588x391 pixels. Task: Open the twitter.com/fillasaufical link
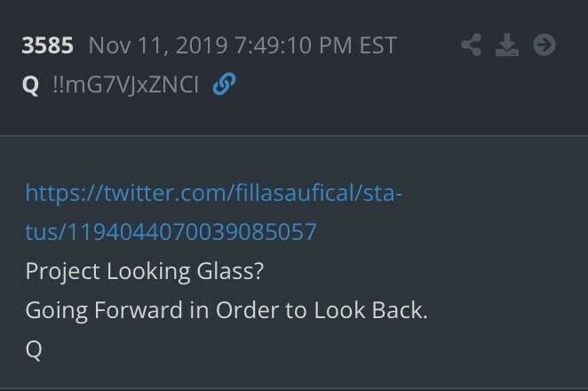pos(213,193)
